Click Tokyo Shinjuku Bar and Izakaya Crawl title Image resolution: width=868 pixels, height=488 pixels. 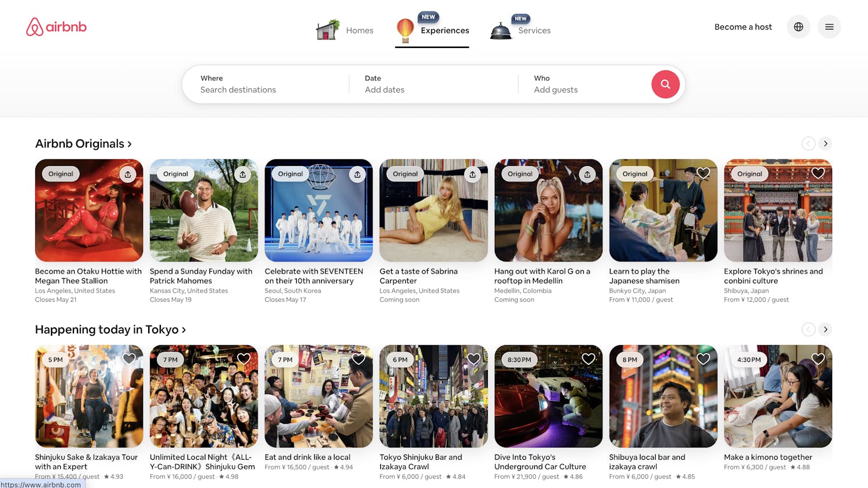(x=421, y=462)
